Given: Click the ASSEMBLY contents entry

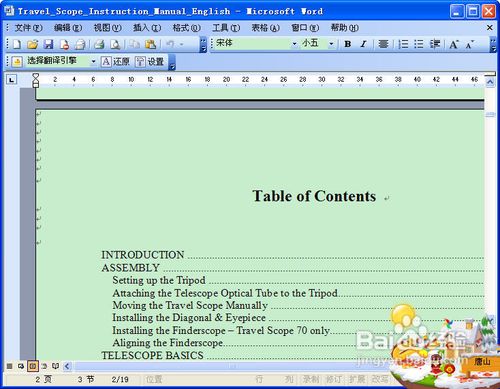Looking at the screenshot, I should [x=130, y=268].
